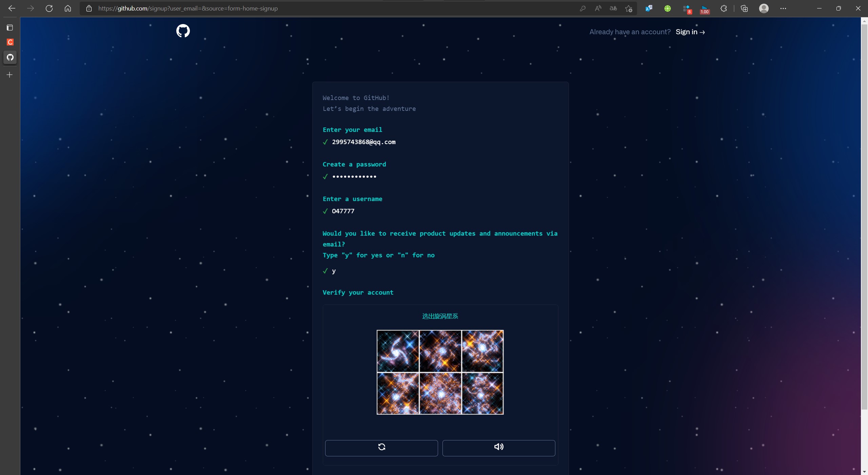Click the Sign in link
The image size is (868, 475).
point(690,32)
